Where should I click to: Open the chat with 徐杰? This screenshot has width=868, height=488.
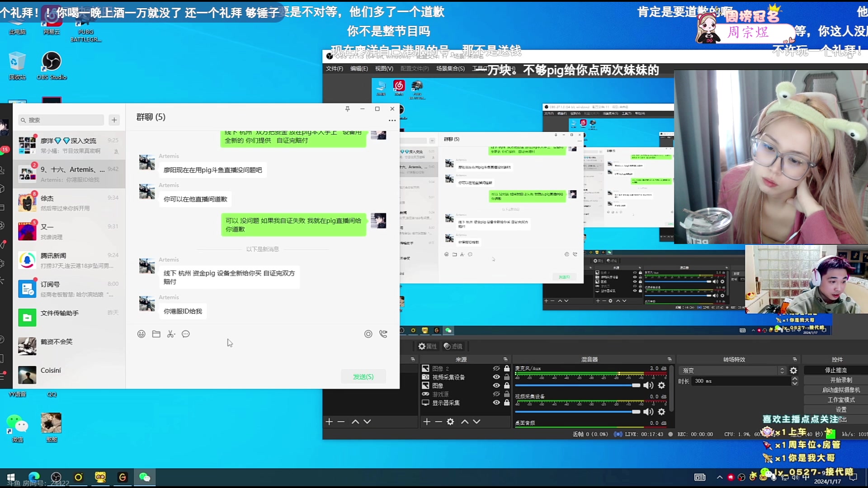click(x=69, y=203)
